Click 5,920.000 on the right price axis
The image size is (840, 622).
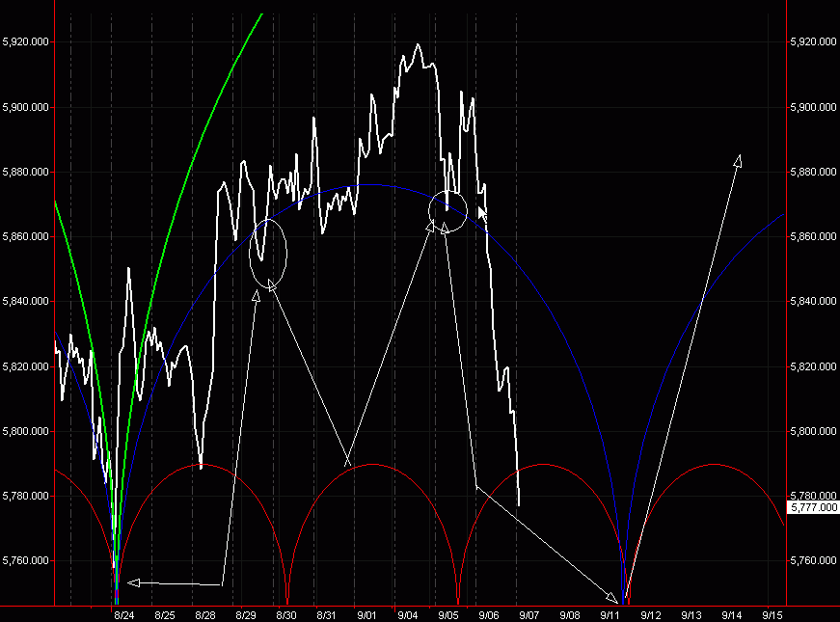tap(813, 41)
